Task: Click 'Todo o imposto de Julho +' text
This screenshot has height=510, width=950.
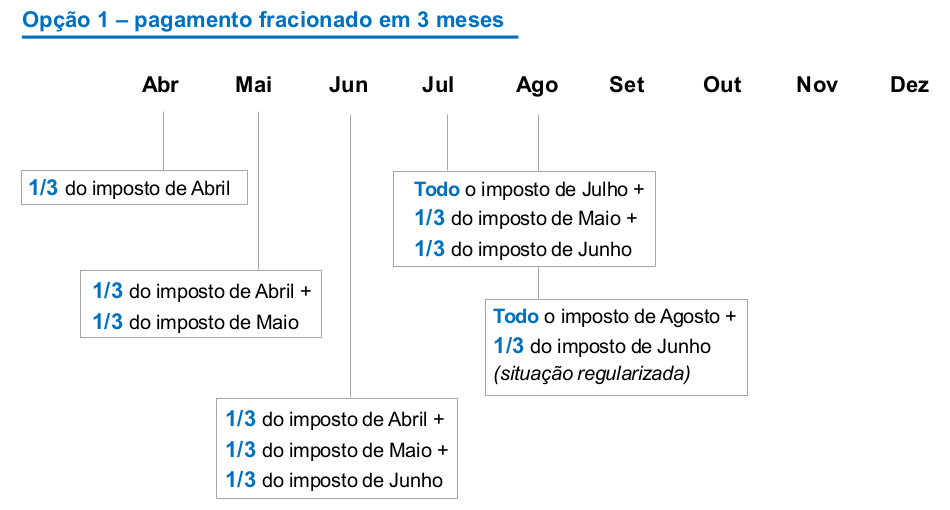Action: click(529, 189)
